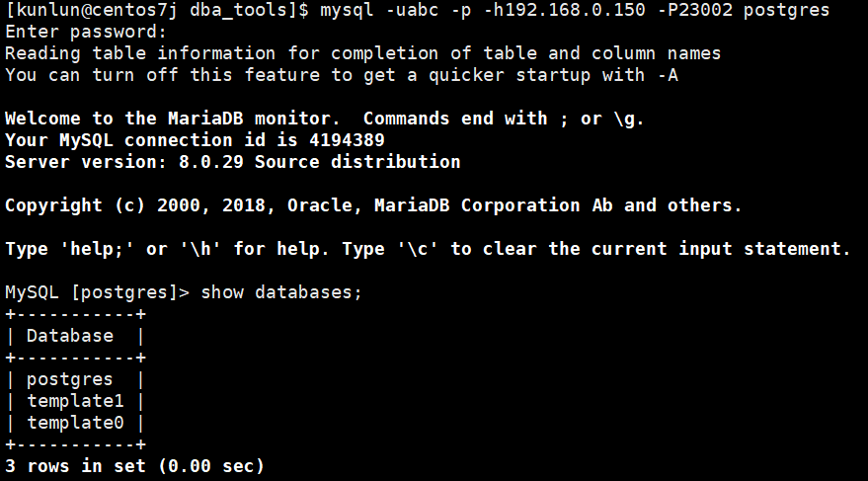
Task: Click the 'show databases;' command text
Action: pyautogui.click(x=281, y=292)
